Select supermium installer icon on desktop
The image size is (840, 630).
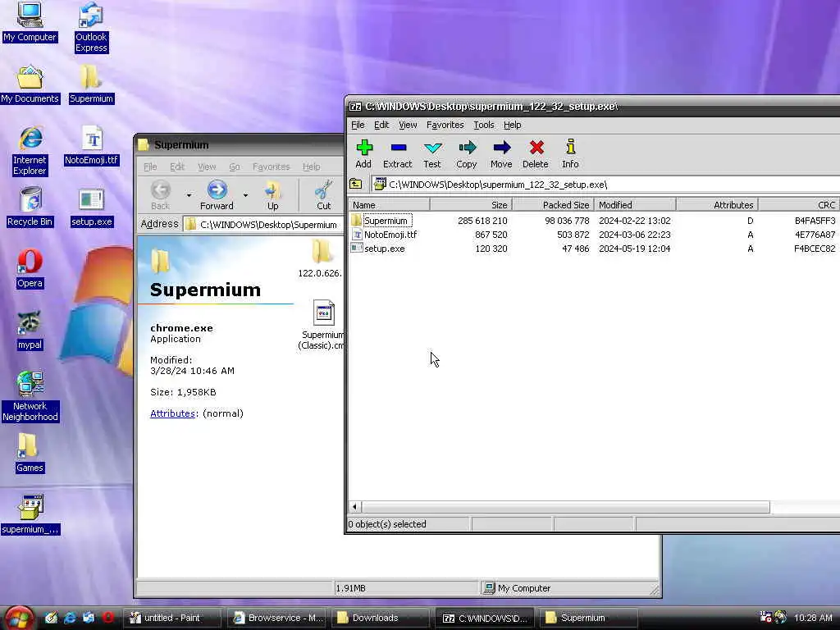[x=30, y=515]
